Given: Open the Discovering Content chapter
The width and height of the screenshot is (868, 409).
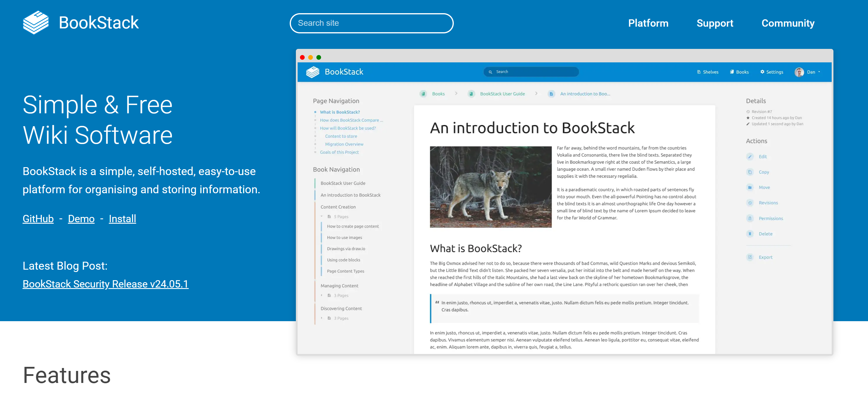Looking at the screenshot, I should coord(341,308).
